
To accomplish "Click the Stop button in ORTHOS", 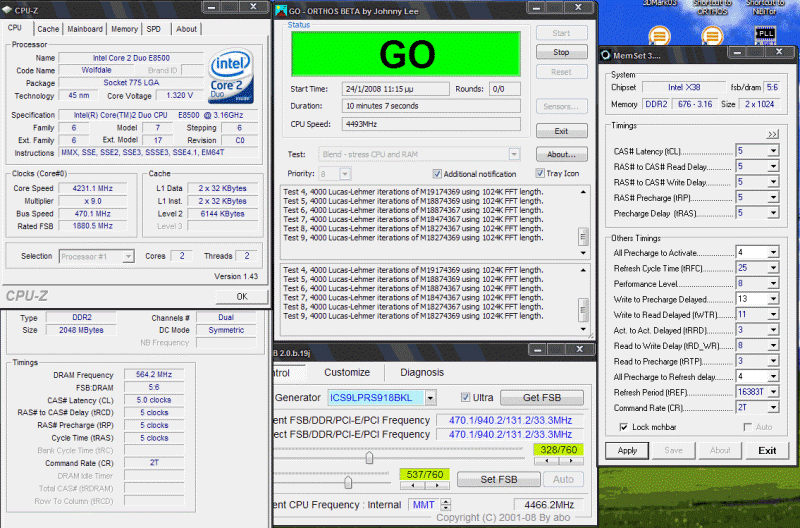I will point(561,52).
